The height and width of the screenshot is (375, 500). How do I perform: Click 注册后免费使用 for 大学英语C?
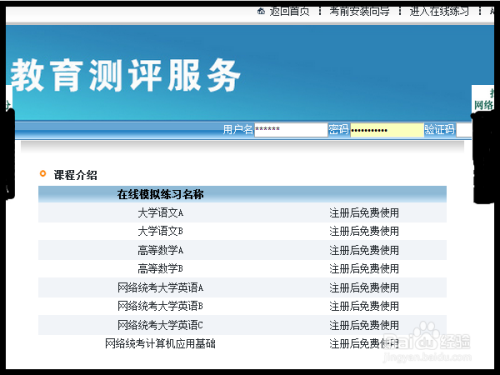[364, 325]
